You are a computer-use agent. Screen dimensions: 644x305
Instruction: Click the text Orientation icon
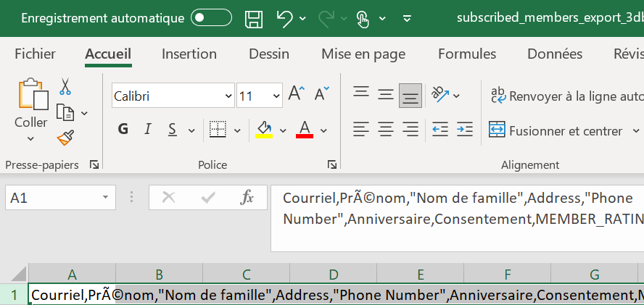point(440,94)
